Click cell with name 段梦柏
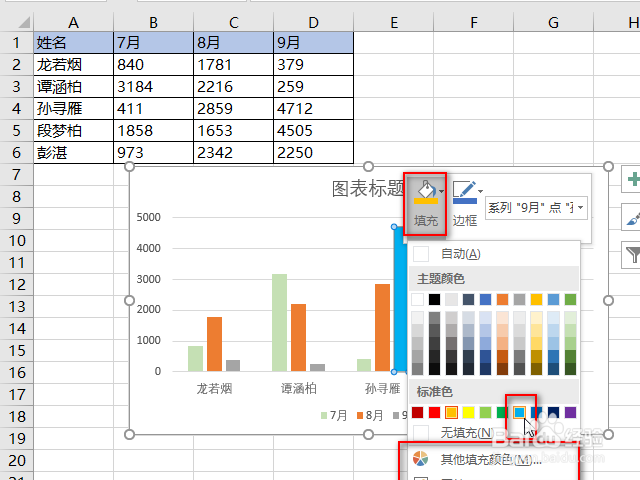The height and width of the screenshot is (480, 640). [x=73, y=131]
